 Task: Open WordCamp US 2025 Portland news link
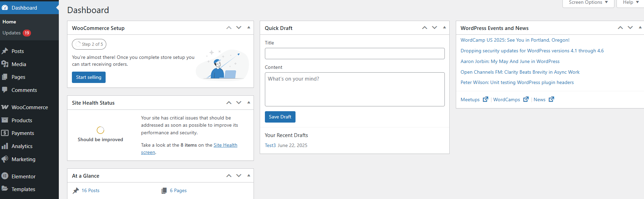[x=515, y=40]
